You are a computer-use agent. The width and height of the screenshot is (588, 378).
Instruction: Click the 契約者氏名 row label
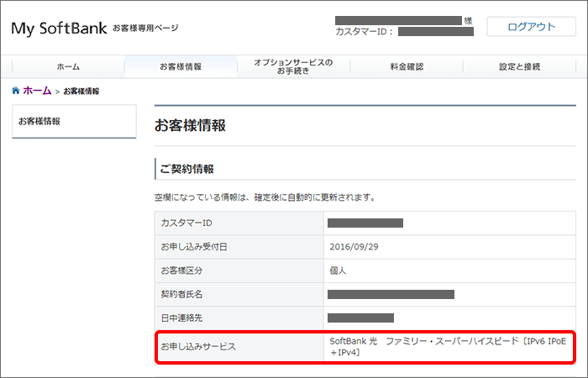[181, 294]
